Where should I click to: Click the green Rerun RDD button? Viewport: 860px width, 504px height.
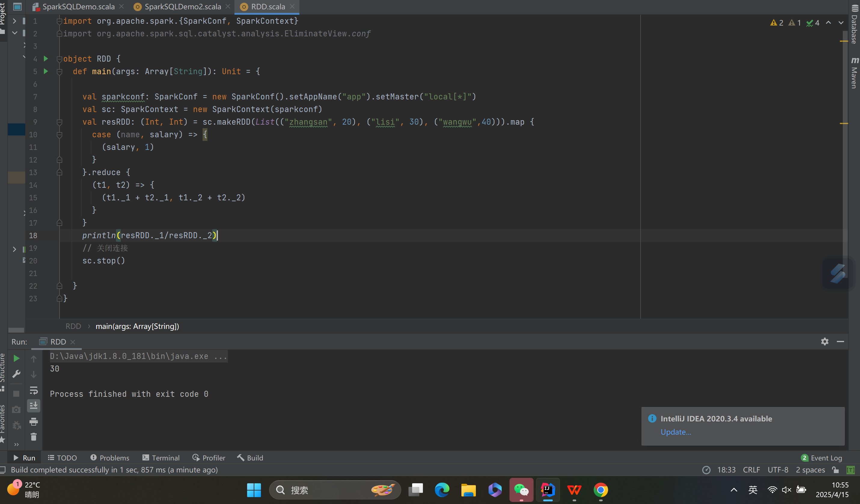16,358
